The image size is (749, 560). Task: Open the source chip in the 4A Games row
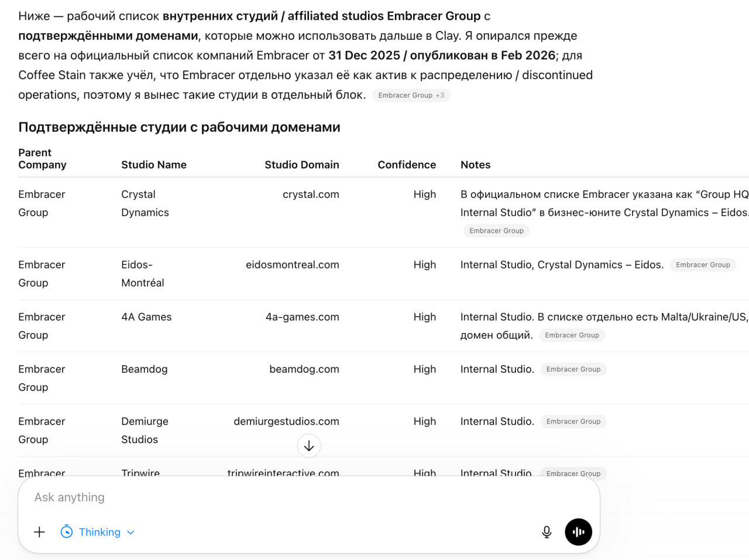pos(572,335)
